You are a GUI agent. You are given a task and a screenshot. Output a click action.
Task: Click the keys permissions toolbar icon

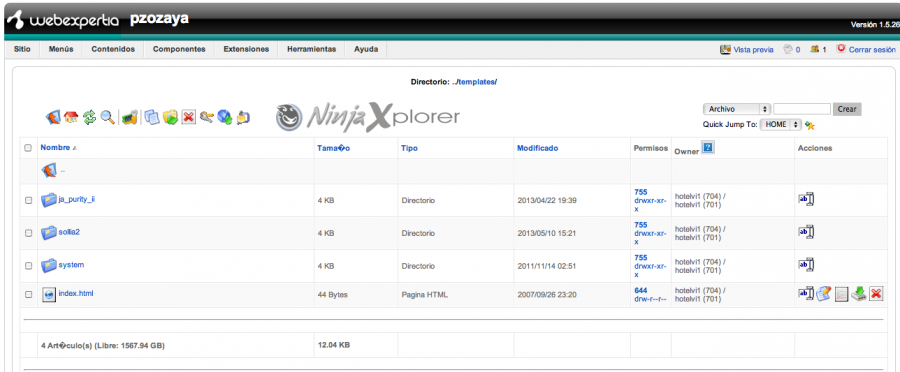click(207, 117)
